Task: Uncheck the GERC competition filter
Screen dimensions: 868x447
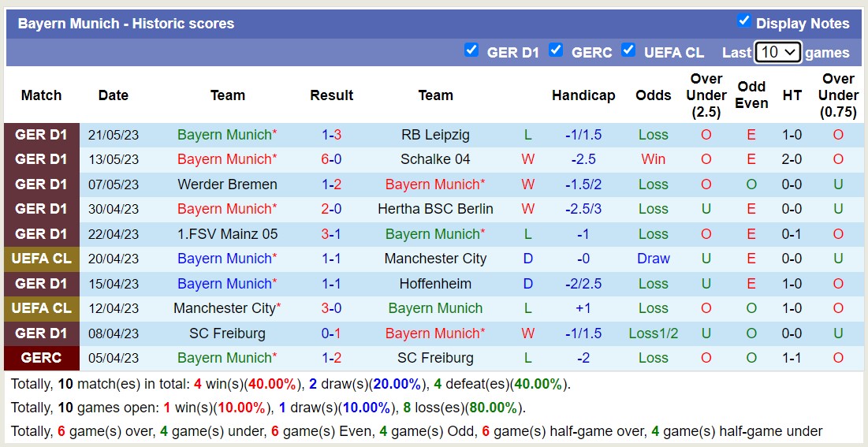Action: point(556,50)
